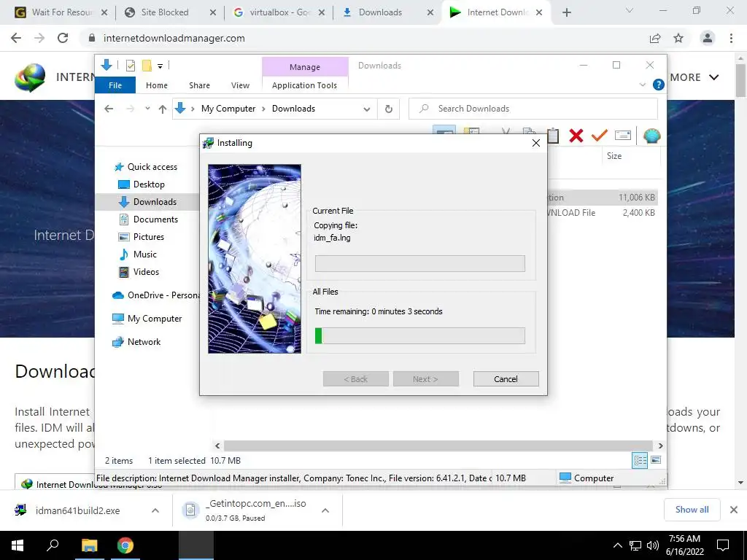Click the IDM logo on the website
747x560 pixels.
click(x=30, y=77)
